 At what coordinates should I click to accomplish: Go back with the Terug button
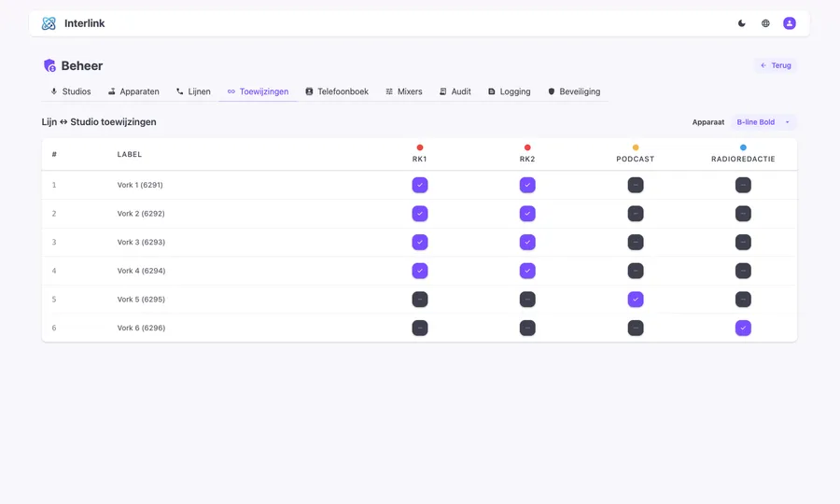(776, 65)
